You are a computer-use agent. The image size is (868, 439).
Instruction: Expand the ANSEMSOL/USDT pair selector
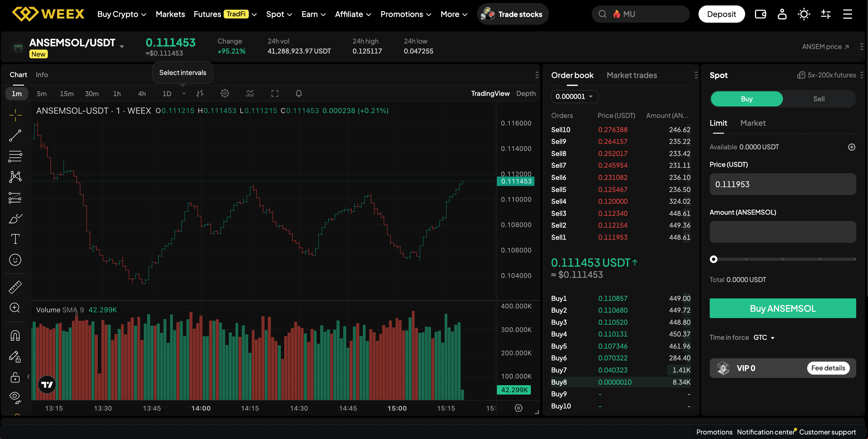(x=122, y=47)
